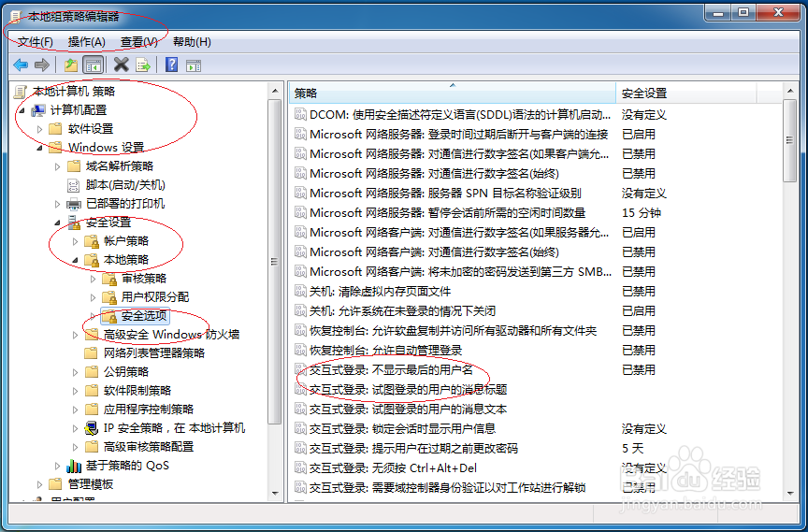Expand the 高级审核策略配置 node

pyautogui.click(x=75, y=447)
